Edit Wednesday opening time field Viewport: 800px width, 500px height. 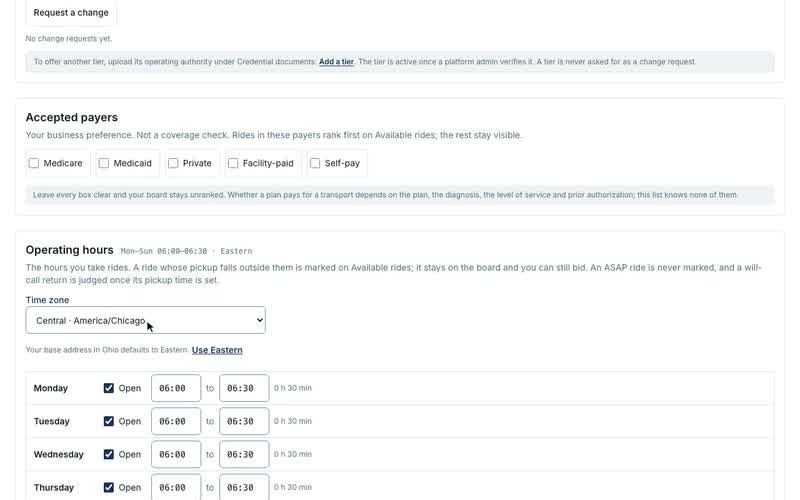[176, 455]
